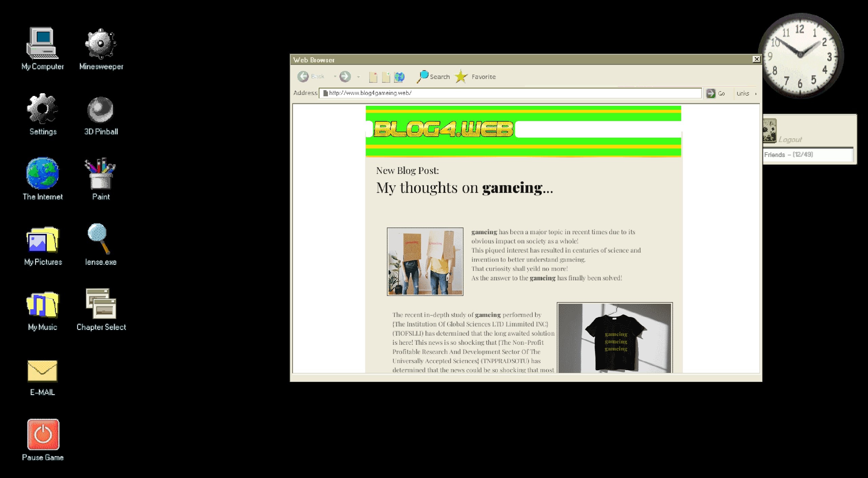Click the cardboard-box people blog image
Screen dimensions: 868x478
pos(425,261)
